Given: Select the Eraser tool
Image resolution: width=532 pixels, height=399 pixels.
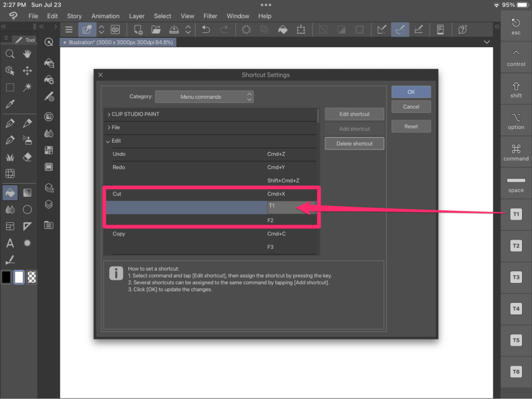Looking at the screenshot, I should tap(27, 157).
